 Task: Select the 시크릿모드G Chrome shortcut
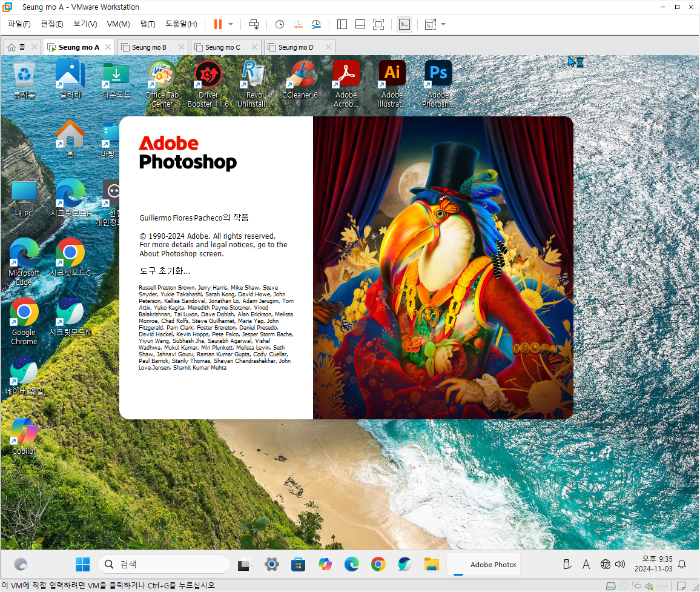click(70, 258)
